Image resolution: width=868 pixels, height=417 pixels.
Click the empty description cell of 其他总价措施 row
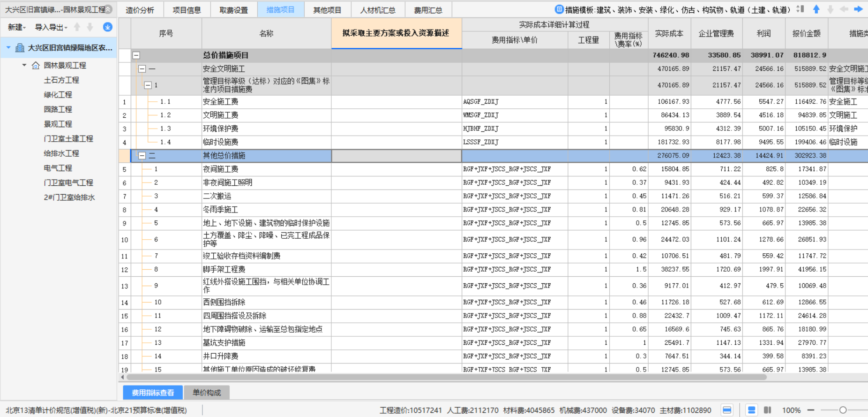397,156
